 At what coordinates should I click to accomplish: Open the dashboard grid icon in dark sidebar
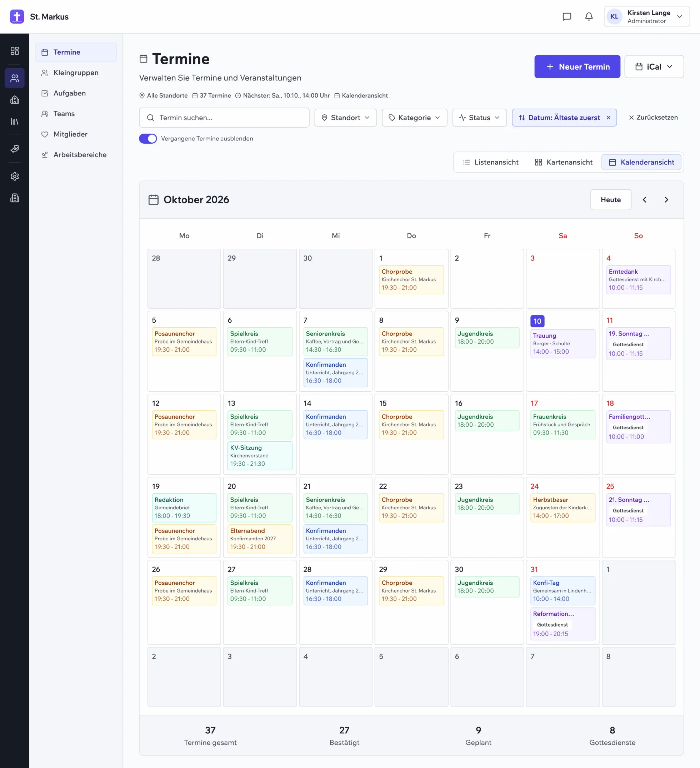(15, 51)
